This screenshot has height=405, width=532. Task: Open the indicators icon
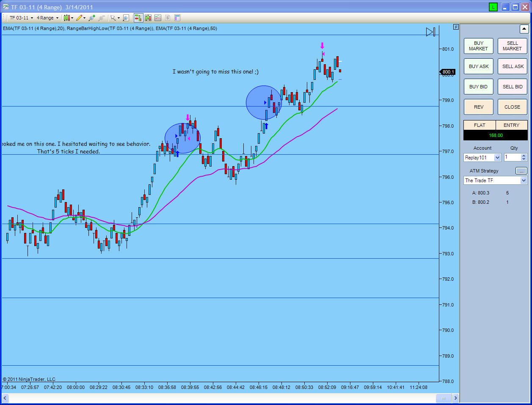(x=158, y=18)
